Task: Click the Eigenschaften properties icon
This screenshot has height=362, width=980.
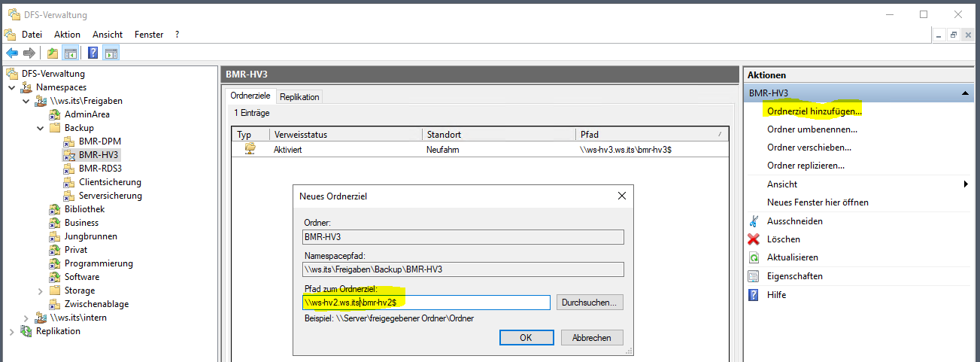Action: pos(754,276)
